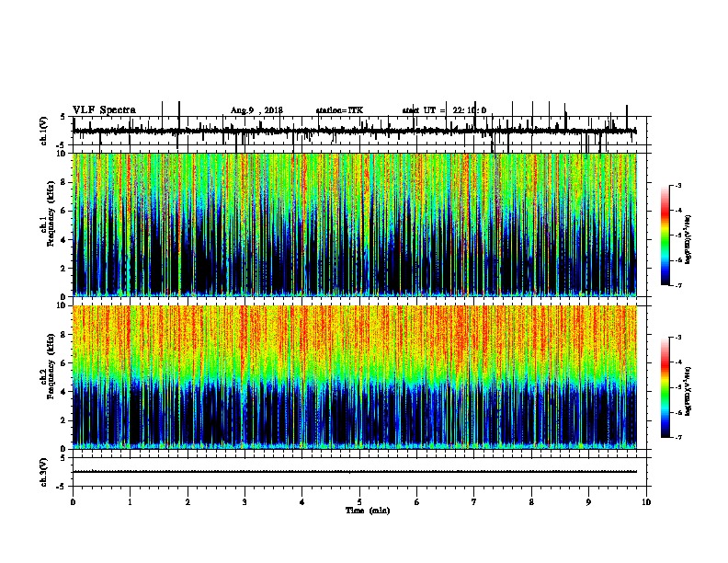Click the ch.1 spectrogram panel

(x=354, y=224)
